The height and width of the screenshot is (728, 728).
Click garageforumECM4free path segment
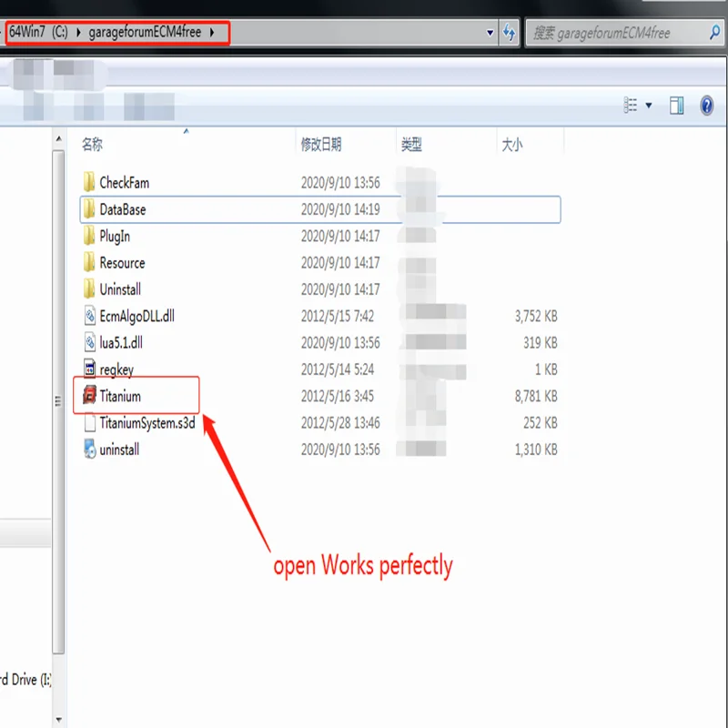coord(145,32)
